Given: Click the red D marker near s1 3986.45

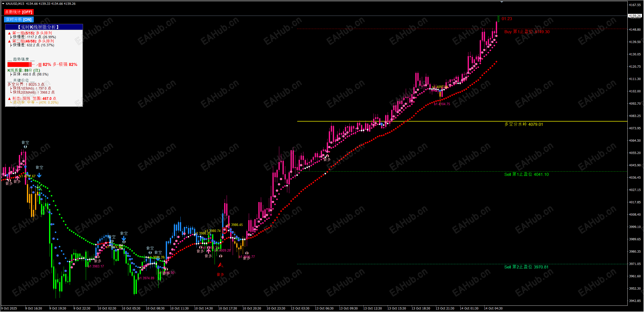Looking at the screenshot, I should [x=225, y=230].
